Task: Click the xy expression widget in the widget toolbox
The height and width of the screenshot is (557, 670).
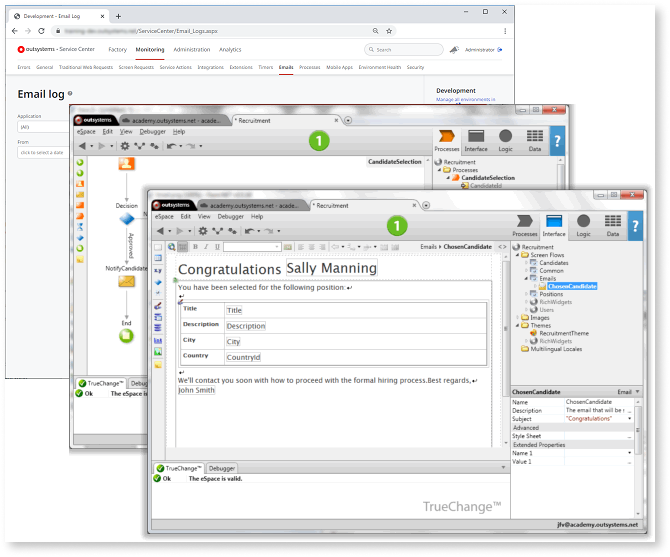Action: (158, 270)
